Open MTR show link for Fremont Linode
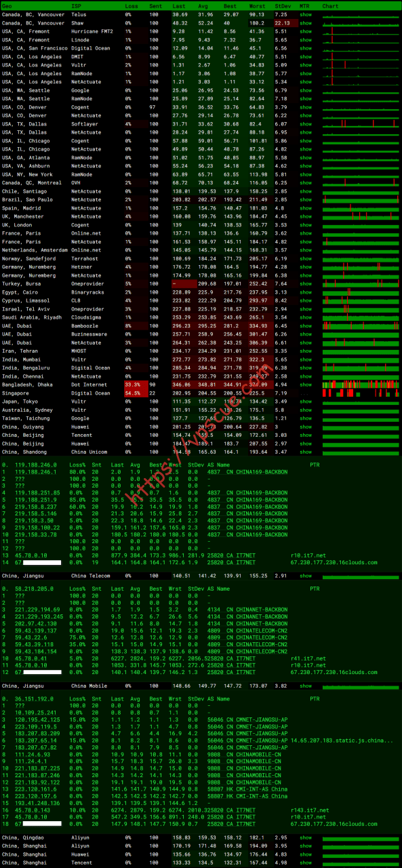Viewport: 402px width, 868px height. (x=306, y=39)
